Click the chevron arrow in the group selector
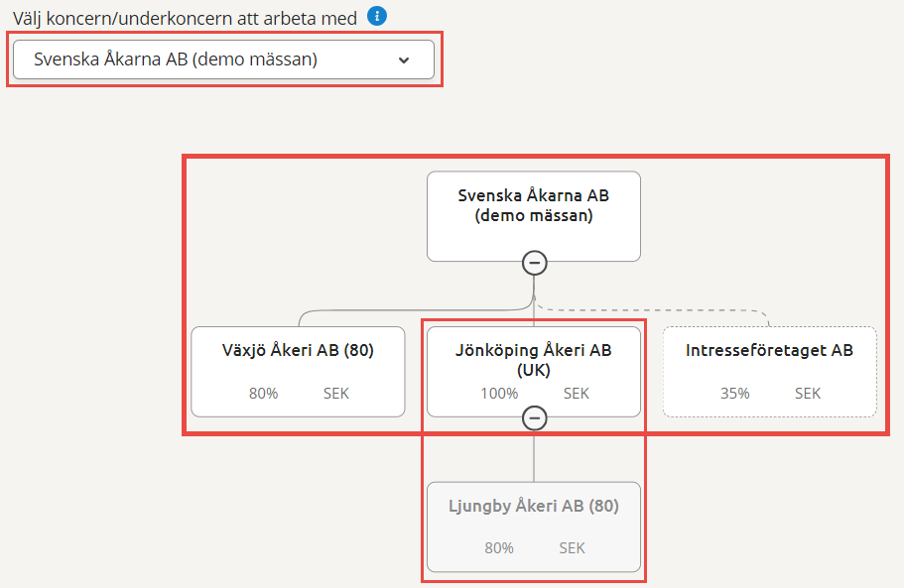Image resolution: width=904 pixels, height=588 pixels. 404,59
